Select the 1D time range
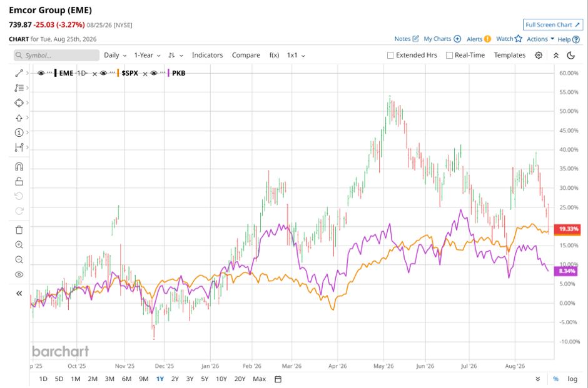The height and width of the screenshot is (388, 588). pyautogui.click(x=43, y=379)
